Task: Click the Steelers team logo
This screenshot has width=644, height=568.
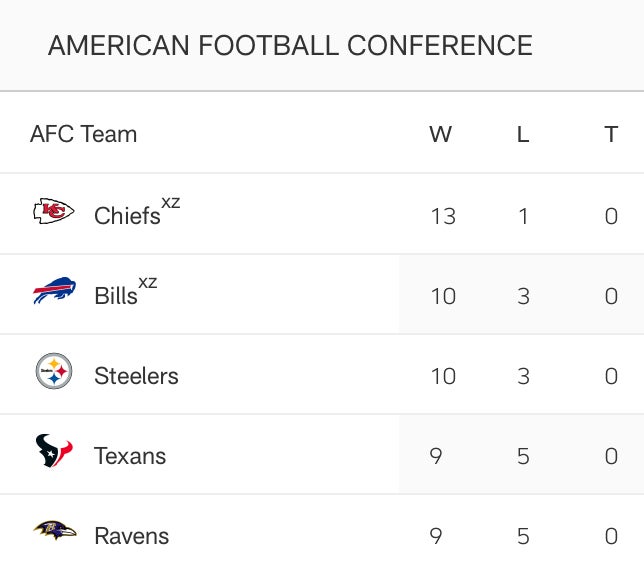Action: 53,373
